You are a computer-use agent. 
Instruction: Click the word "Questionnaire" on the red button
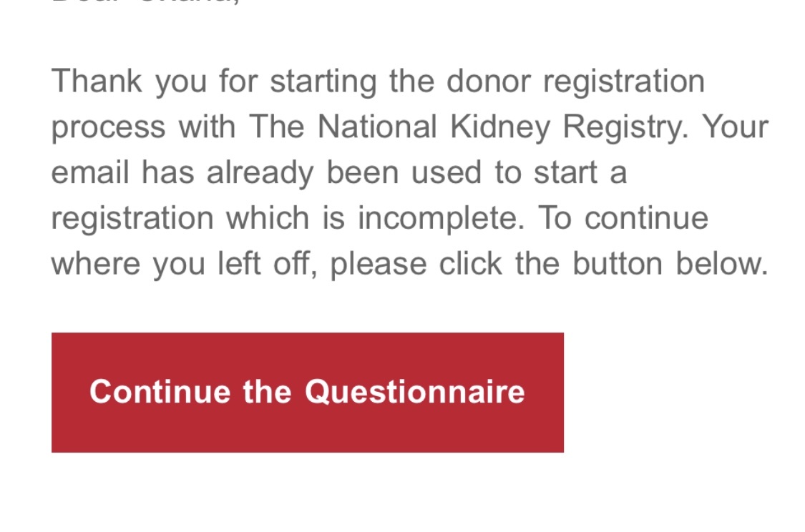pyautogui.click(x=414, y=392)
